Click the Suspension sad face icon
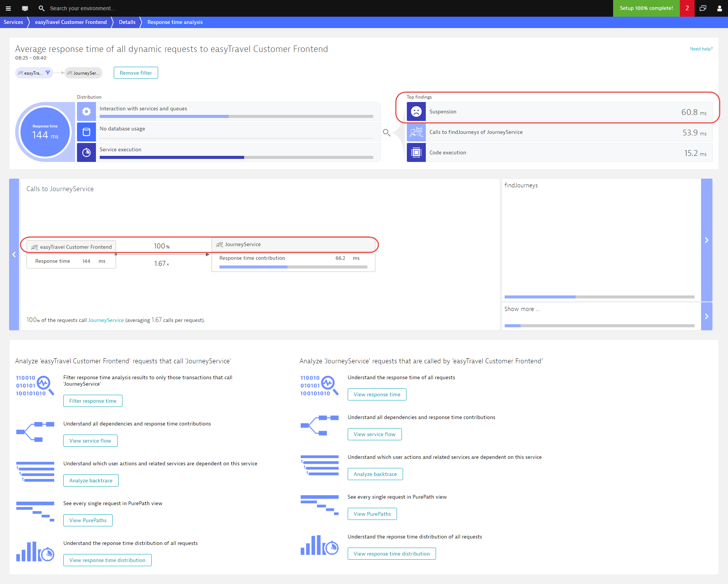Viewport: 728px width, 584px height. (x=416, y=111)
